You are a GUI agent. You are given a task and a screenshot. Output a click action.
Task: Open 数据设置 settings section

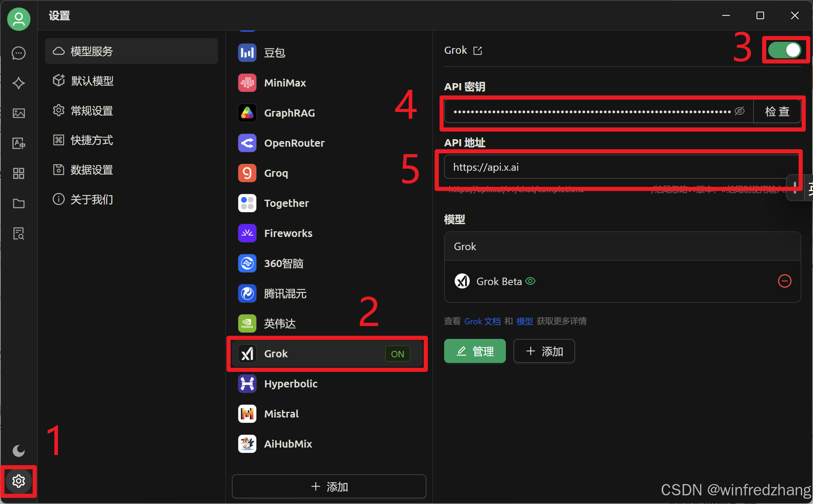tap(91, 170)
